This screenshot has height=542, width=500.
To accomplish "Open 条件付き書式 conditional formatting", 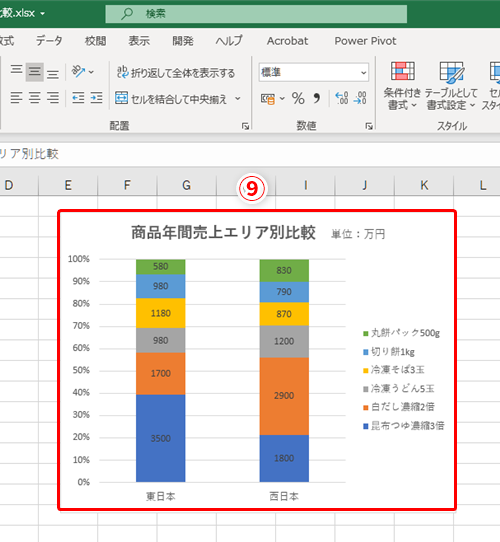I will pyautogui.click(x=402, y=86).
